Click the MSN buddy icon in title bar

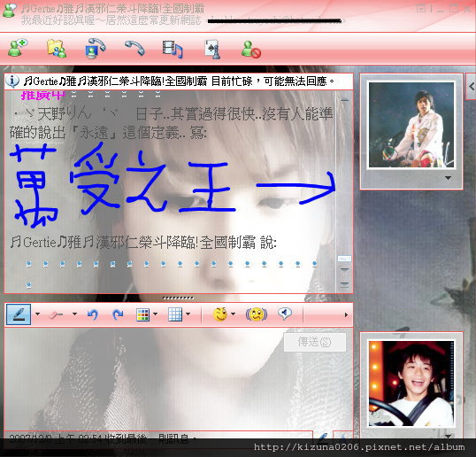[x=9, y=11]
